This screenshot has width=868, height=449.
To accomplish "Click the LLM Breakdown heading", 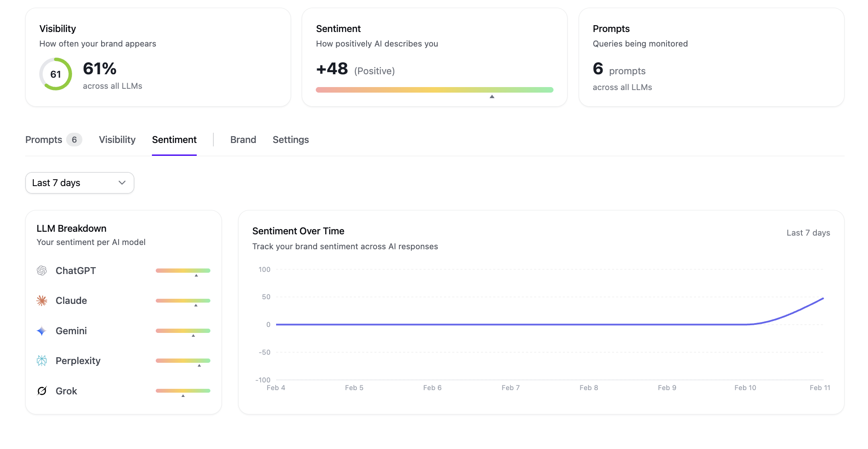I will (71, 228).
